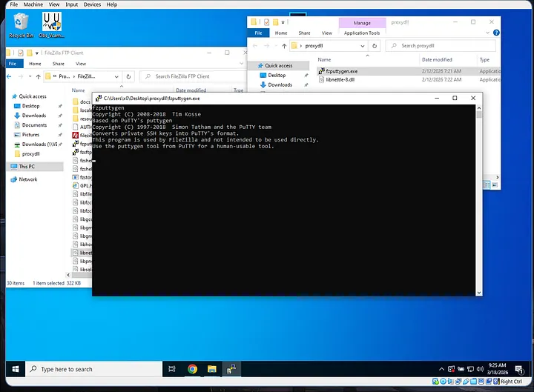Screen dimensions: 534x392
Task: Open File Explorer from the taskbar
Action: point(212,369)
